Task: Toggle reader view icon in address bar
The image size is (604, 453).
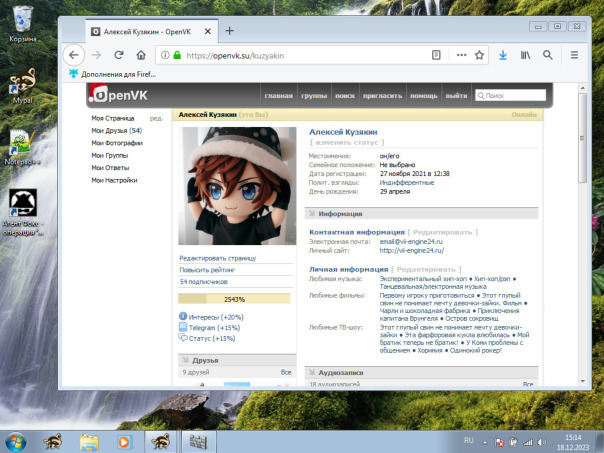Action: 436,55
